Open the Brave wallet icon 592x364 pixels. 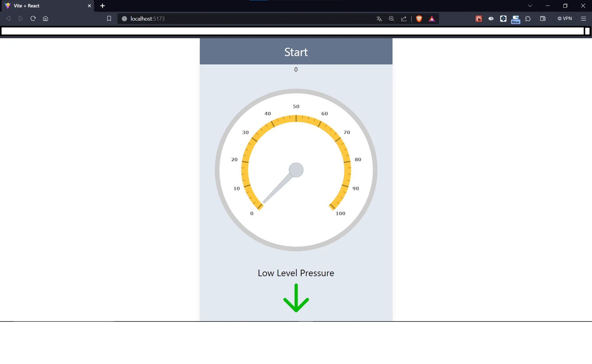tap(543, 18)
